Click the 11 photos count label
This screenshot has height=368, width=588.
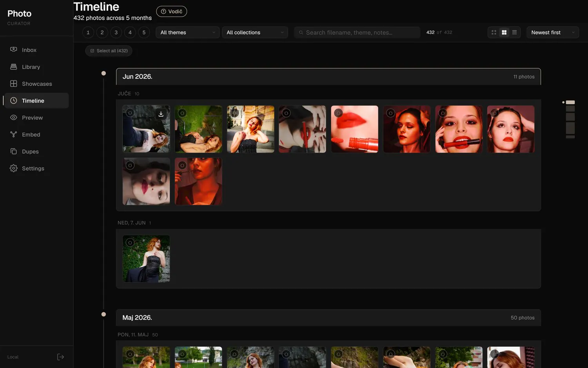tap(524, 77)
